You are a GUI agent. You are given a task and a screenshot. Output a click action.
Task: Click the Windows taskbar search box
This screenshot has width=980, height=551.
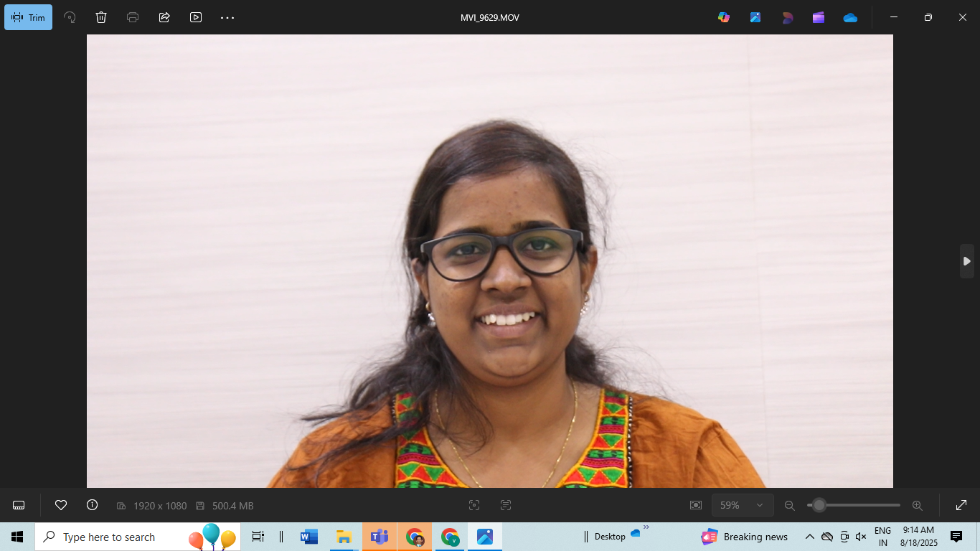[138, 537]
